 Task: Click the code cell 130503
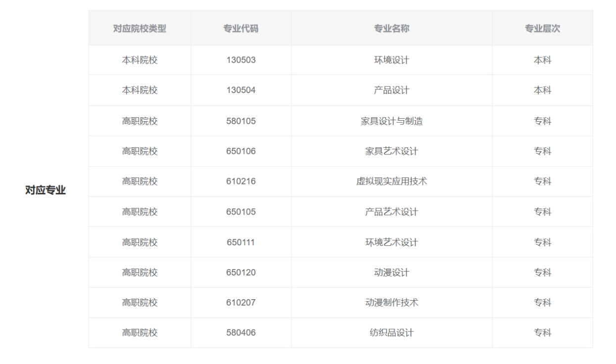[x=241, y=60]
